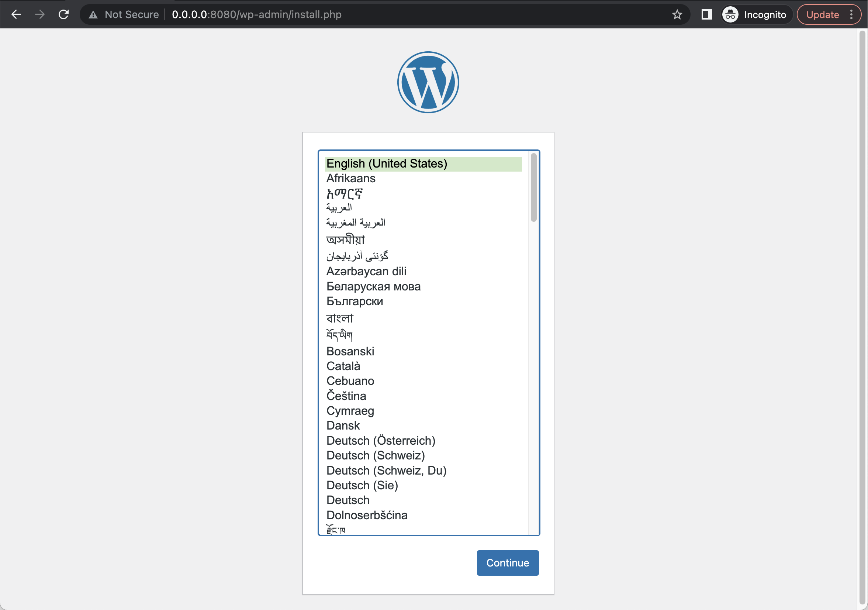Go back to the previous page
The width and height of the screenshot is (868, 610).
[16, 14]
